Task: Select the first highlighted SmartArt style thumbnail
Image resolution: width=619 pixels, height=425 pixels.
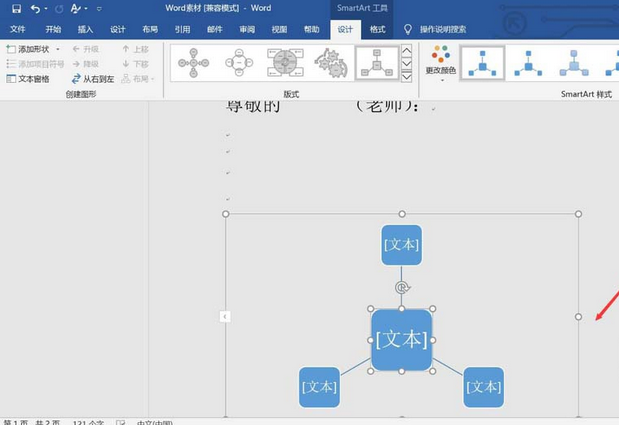Action: [x=482, y=63]
